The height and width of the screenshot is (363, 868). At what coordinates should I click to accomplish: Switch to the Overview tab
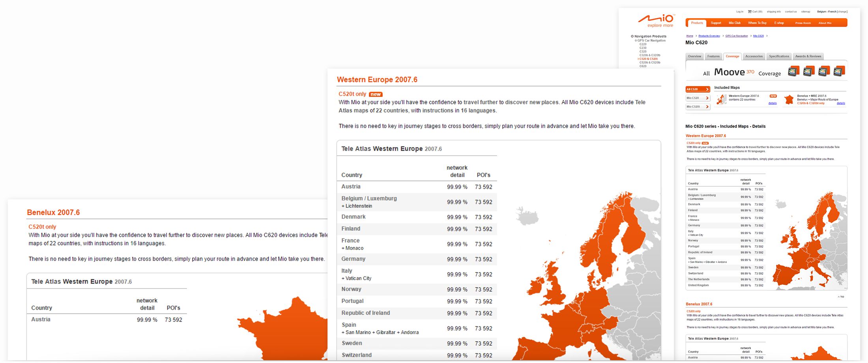click(694, 56)
